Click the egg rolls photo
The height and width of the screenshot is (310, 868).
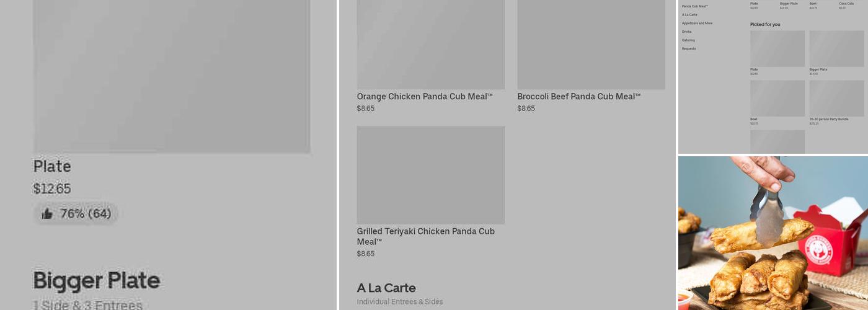point(773,233)
